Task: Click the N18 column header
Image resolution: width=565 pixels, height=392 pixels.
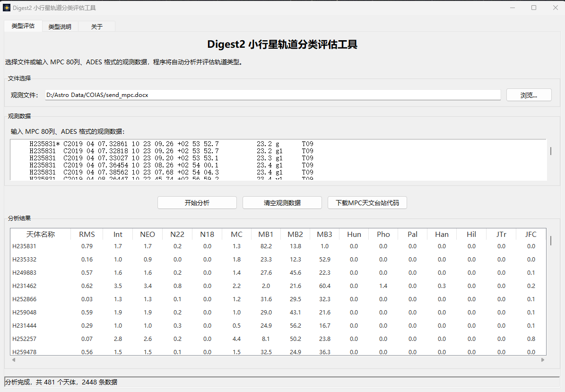Action: [207, 234]
